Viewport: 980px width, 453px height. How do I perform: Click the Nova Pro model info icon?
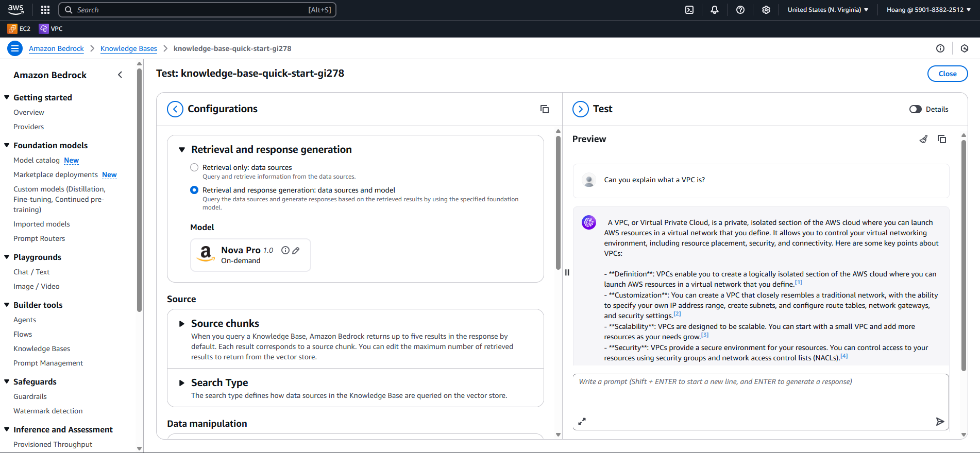coord(285,250)
